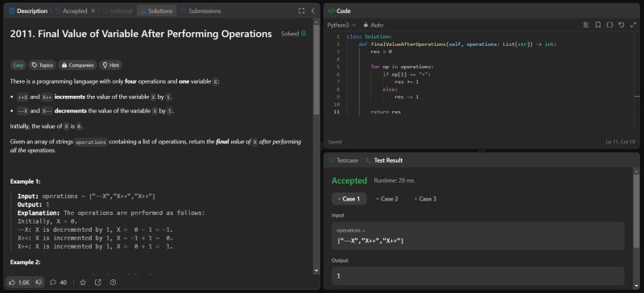Open the Submissions tab
The width and height of the screenshot is (644, 293).
click(200, 11)
